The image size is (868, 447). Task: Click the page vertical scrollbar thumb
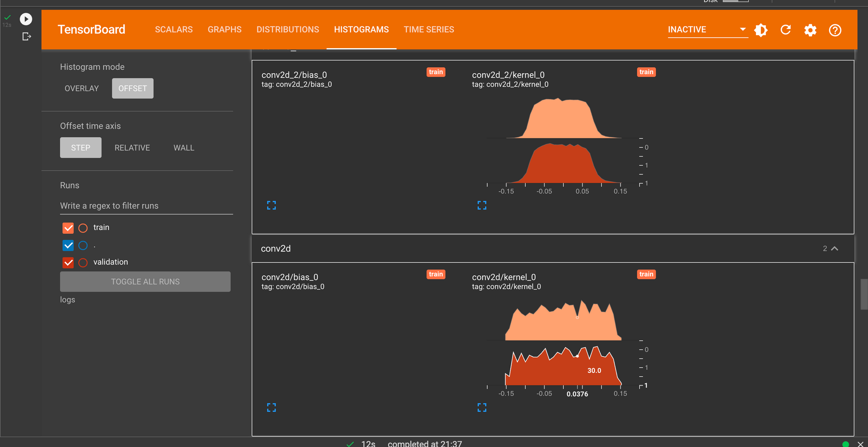coord(864,294)
